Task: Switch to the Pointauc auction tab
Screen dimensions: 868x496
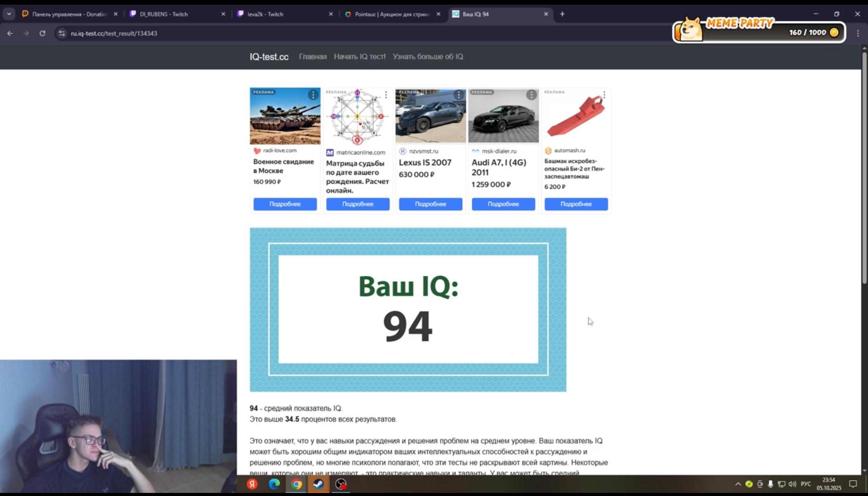Action: pyautogui.click(x=390, y=14)
